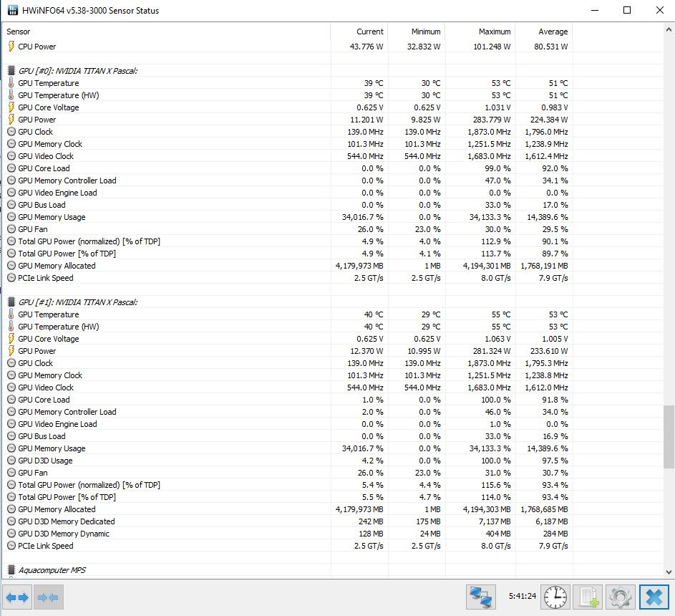This screenshot has width=675, height=616.
Task: Click the D3D dedicated maximum 7,137 MB
Action: click(x=496, y=521)
